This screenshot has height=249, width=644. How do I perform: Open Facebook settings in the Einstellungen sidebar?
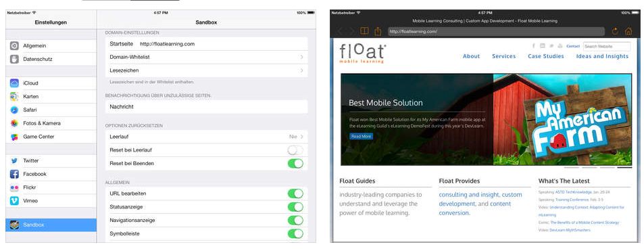tap(51, 174)
